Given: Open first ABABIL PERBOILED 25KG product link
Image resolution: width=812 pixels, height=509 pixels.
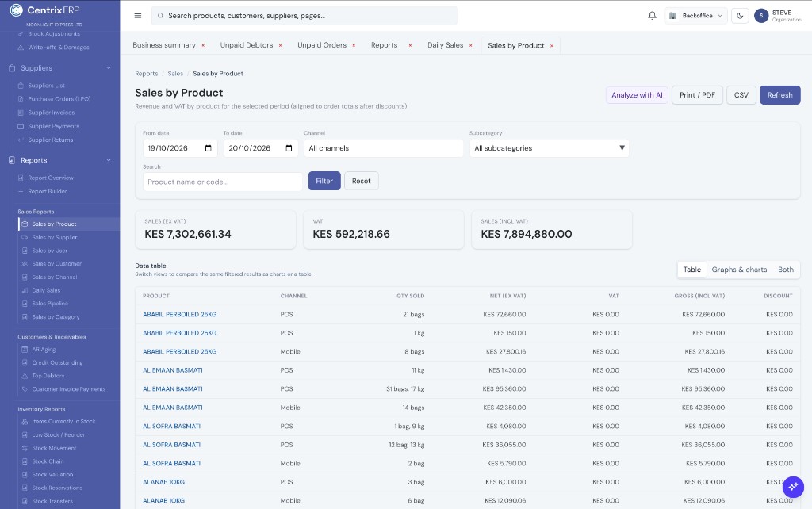Looking at the screenshot, I should (180, 314).
